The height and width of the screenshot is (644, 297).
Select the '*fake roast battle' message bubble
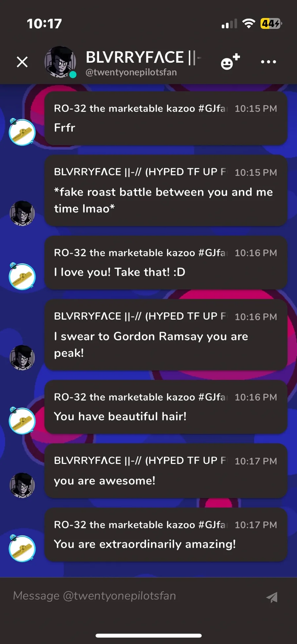click(x=166, y=191)
